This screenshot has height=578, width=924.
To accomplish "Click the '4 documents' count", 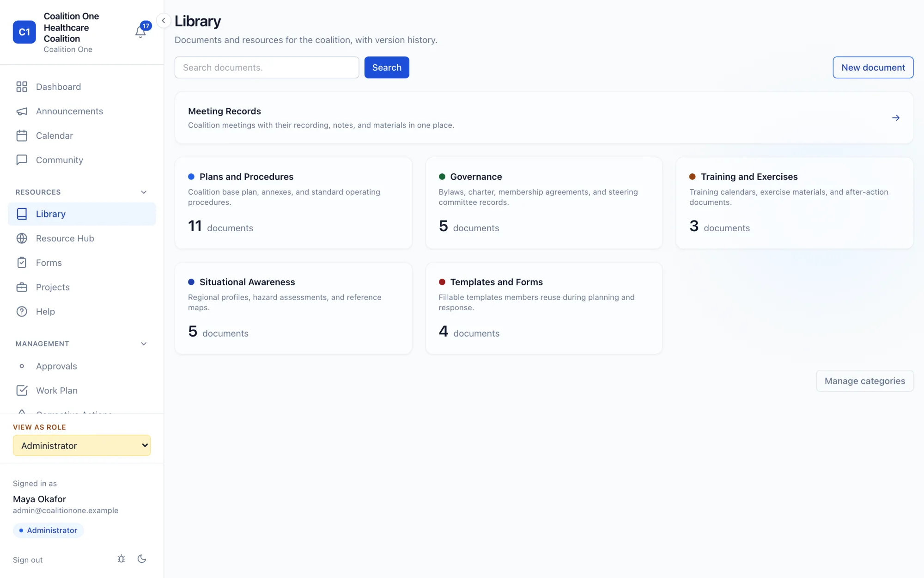I will click(x=469, y=332).
